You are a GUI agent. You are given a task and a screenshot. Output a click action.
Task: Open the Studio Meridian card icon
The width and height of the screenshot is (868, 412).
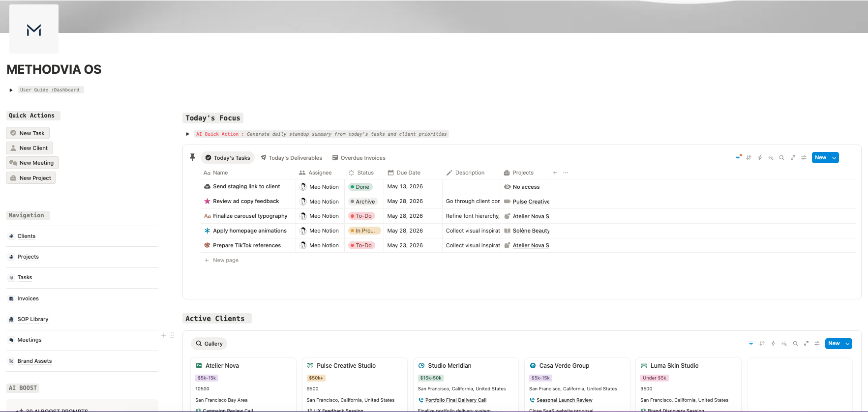(421, 366)
